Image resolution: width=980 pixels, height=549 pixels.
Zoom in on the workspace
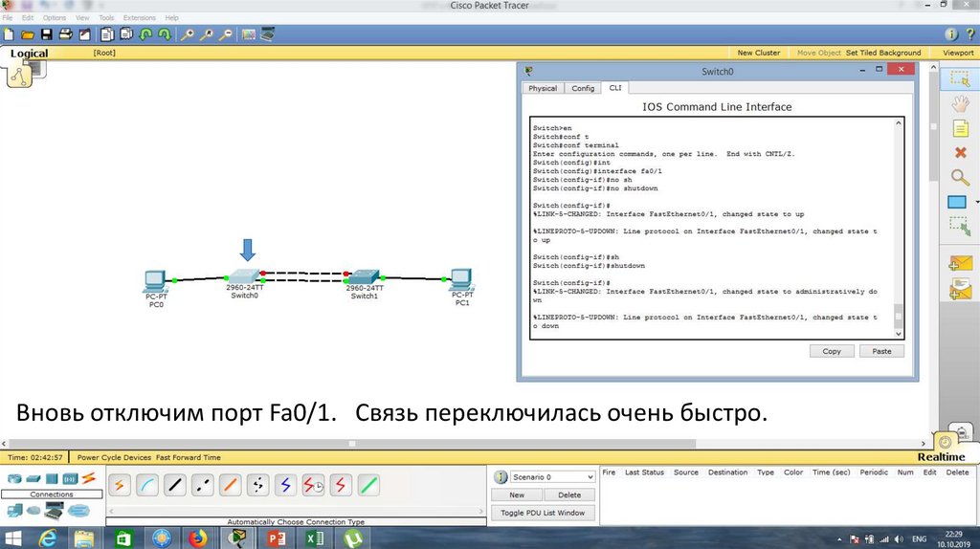pyautogui.click(x=187, y=34)
